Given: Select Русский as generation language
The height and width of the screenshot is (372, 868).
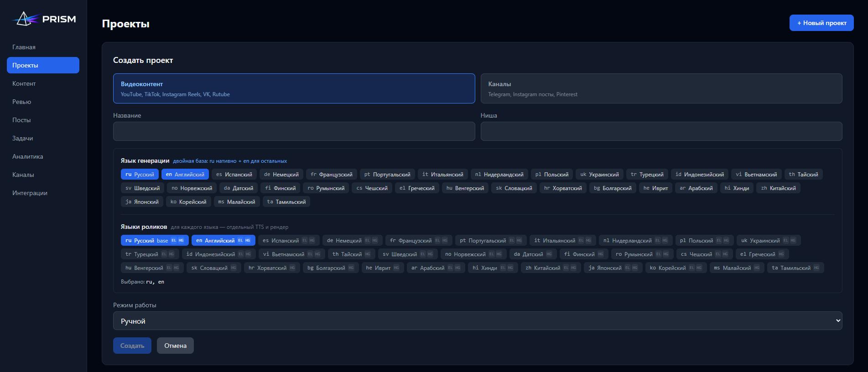Looking at the screenshot, I should (x=140, y=174).
